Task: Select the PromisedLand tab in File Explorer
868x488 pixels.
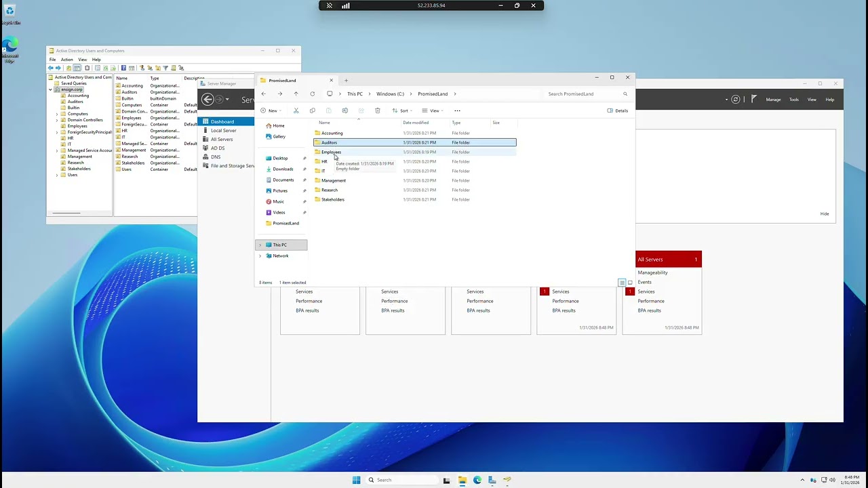Action: point(296,80)
